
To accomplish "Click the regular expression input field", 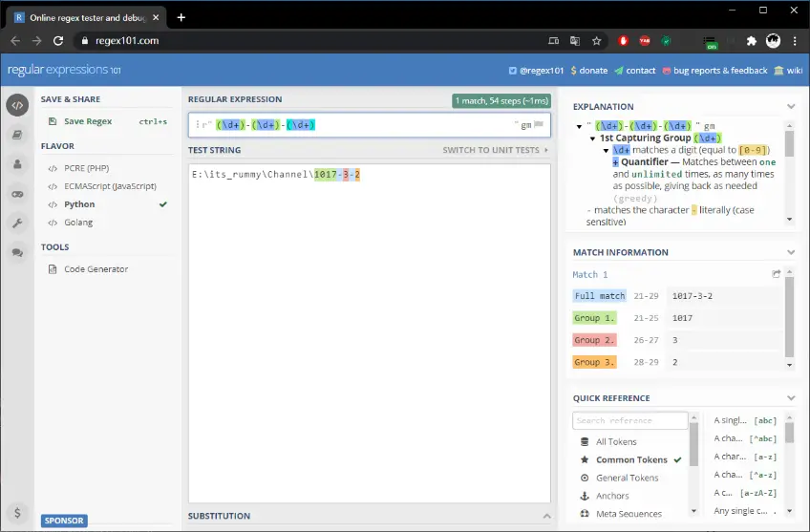I will point(370,124).
